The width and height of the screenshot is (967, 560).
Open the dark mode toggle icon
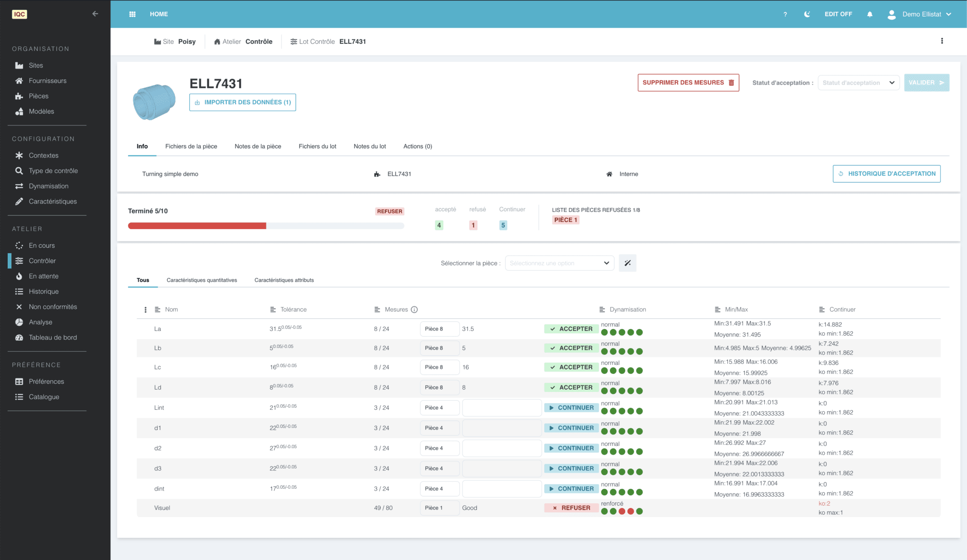click(807, 14)
